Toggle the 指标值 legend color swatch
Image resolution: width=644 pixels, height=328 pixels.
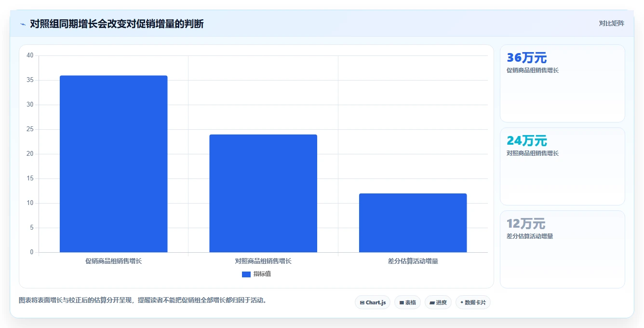click(246, 274)
